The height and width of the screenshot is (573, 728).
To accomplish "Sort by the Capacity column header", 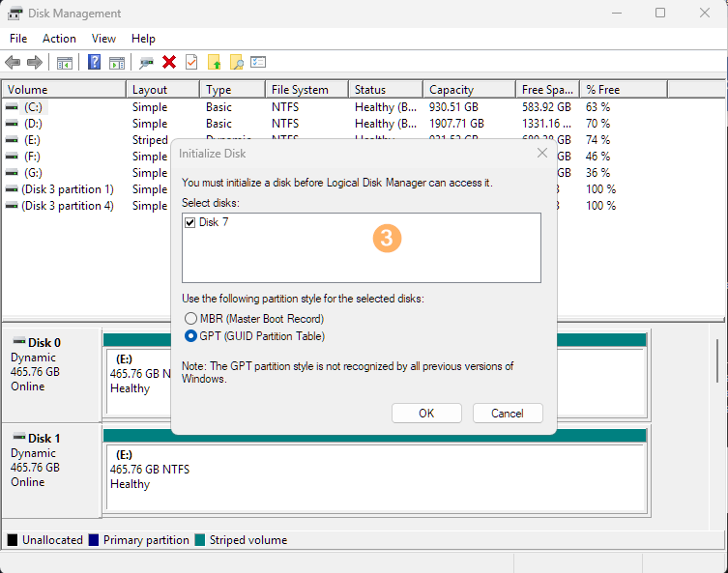I will pos(470,90).
